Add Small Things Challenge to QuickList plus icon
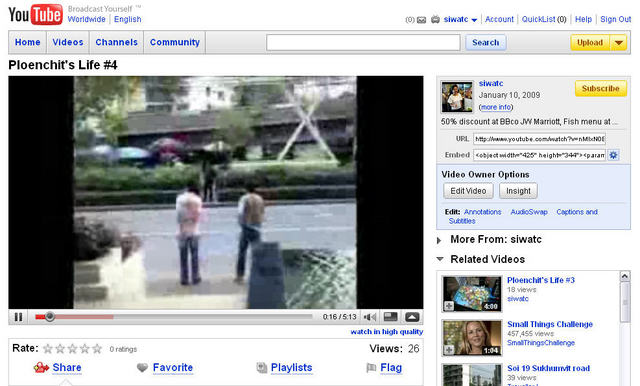Viewport: 640px width, 386px height. click(x=449, y=350)
